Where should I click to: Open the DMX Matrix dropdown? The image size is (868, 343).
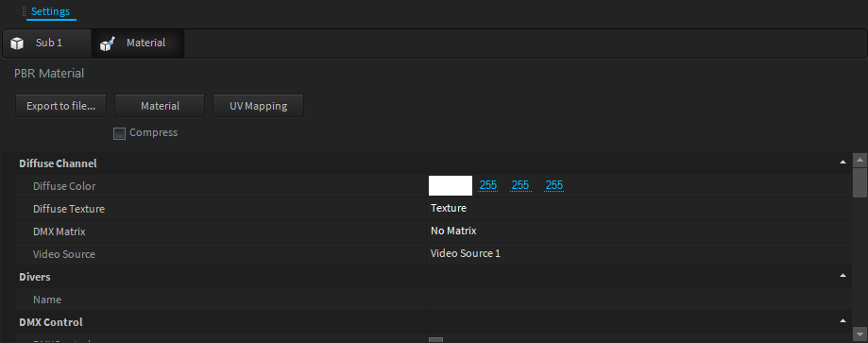(638, 232)
